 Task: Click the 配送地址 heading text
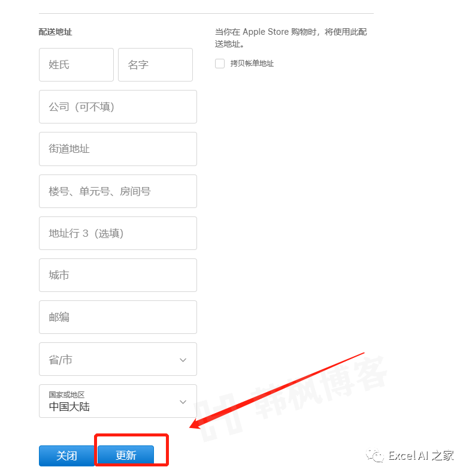[55, 32]
